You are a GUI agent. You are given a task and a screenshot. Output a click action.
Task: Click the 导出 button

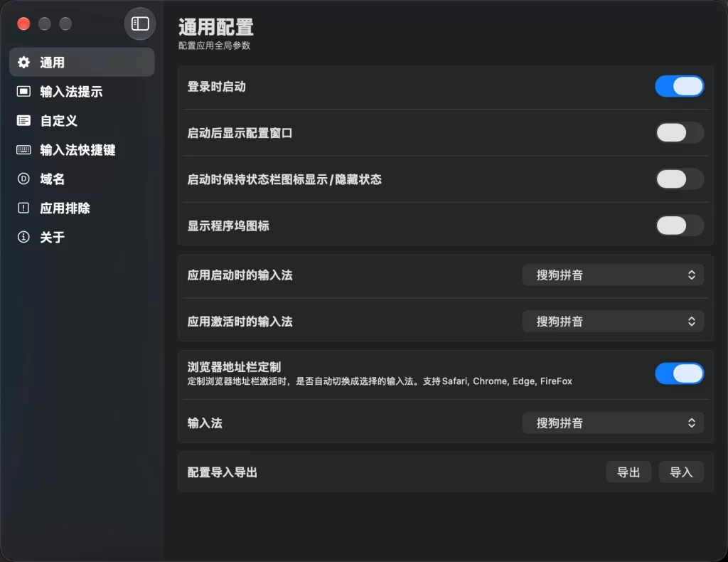click(x=628, y=472)
